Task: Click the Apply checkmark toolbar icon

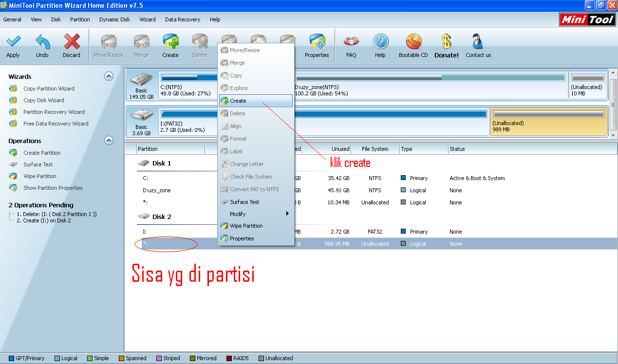Action: (13, 42)
